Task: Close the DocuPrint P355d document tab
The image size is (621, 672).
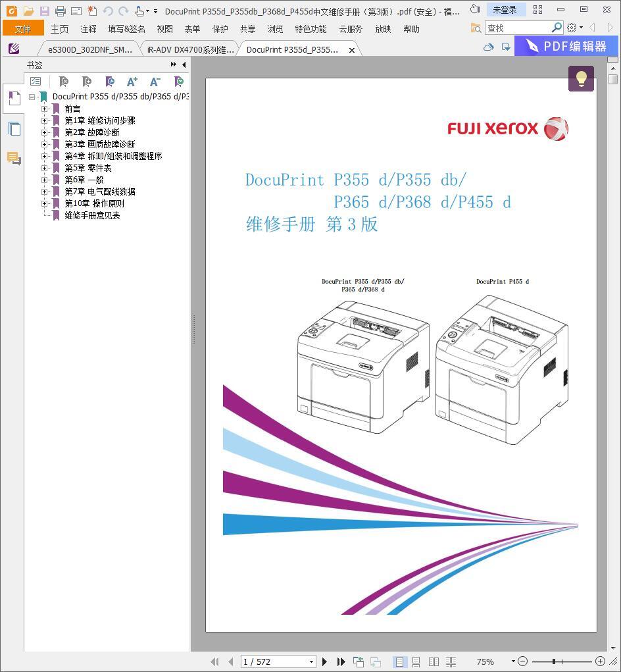Action: pos(351,50)
